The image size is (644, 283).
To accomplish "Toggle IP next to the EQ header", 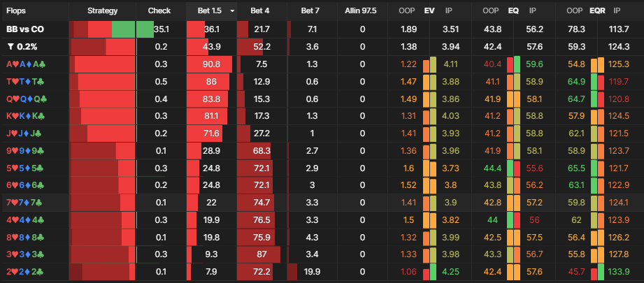I will tap(533, 11).
